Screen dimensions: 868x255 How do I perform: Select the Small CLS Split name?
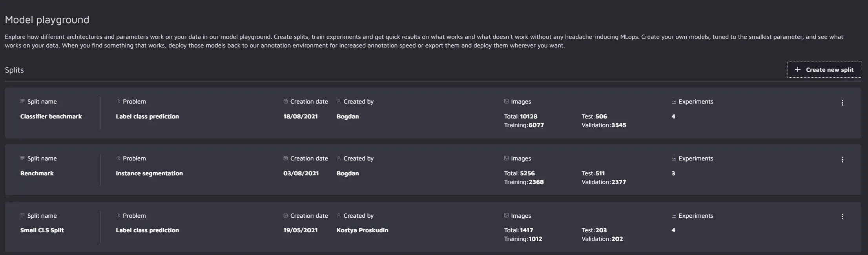click(x=42, y=230)
